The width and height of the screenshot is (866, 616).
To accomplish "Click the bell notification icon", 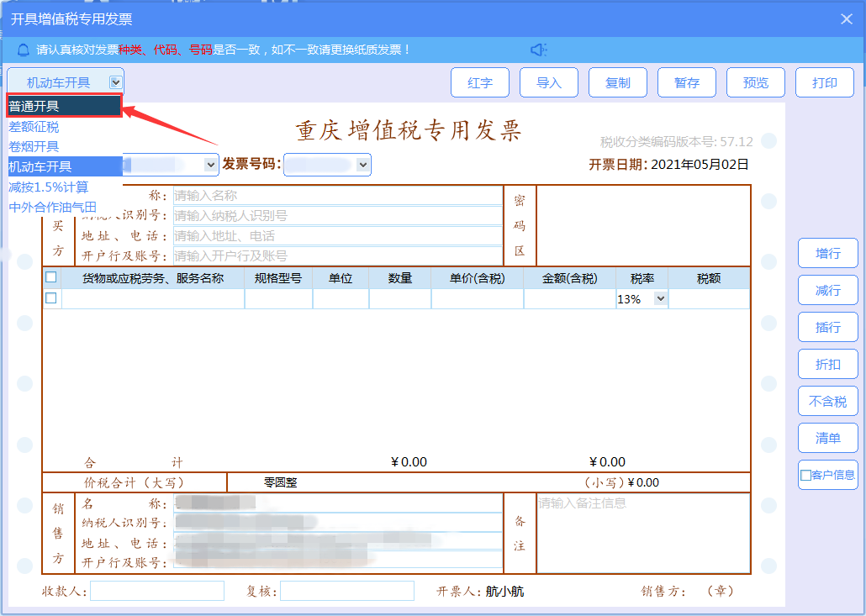I will pos(23,50).
